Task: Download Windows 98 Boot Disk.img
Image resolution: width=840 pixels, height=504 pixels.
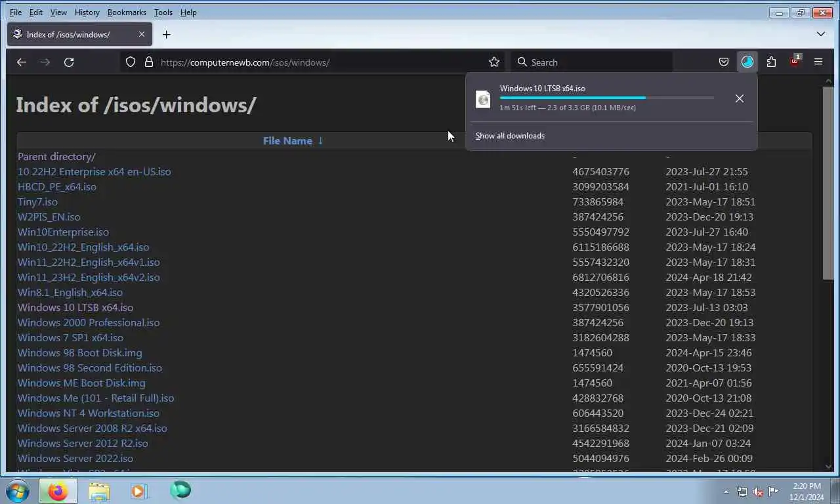Action: click(79, 352)
